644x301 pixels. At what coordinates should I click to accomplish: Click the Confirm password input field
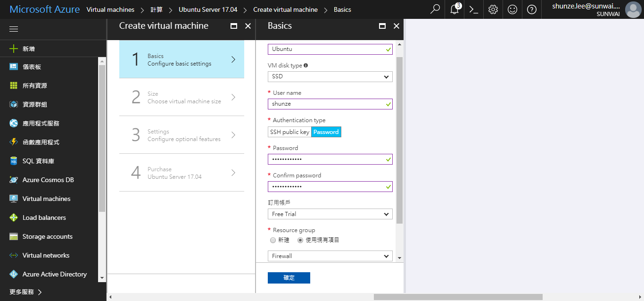click(x=330, y=187)
